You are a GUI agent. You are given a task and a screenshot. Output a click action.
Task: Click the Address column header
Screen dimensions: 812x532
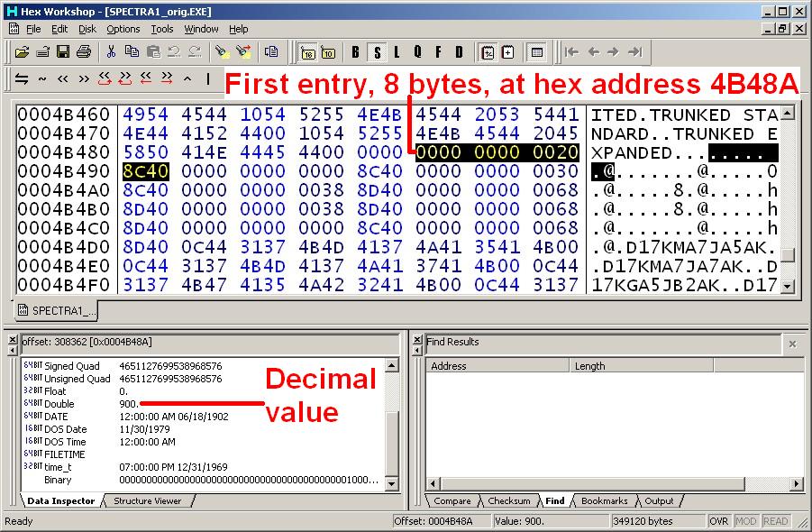point(497,366)
